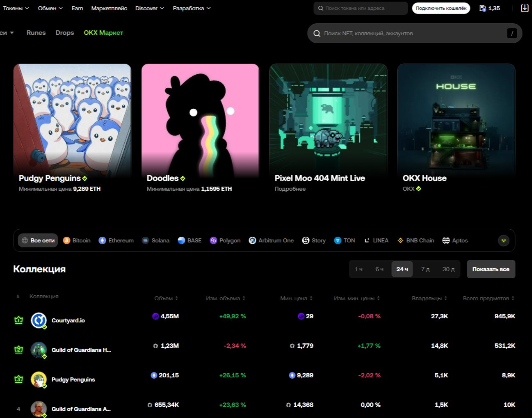Select the 6 ч time range
Viewport: 532px width, 418px height.
pyautogui.click(x=379, y=269)
